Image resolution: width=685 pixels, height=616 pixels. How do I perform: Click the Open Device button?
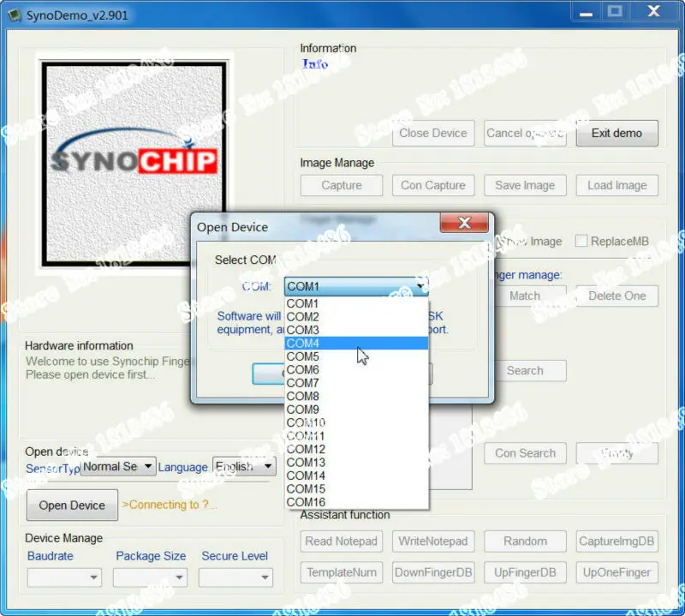pyautogui.click(x=72, y=505)
